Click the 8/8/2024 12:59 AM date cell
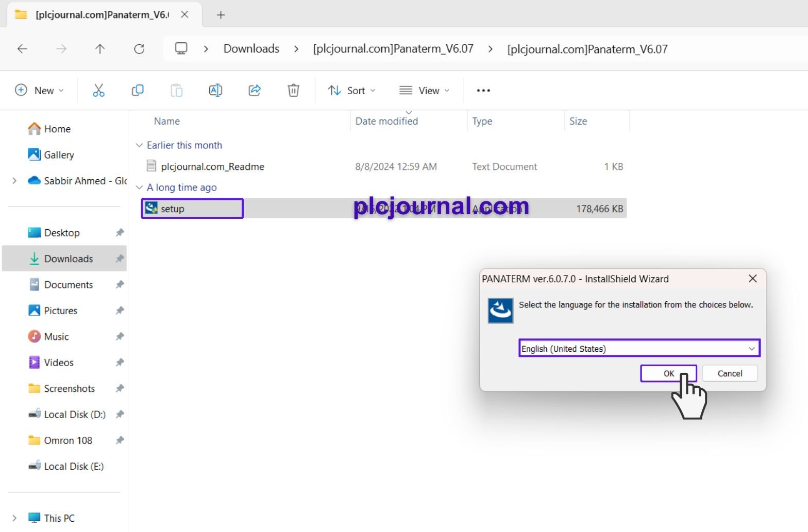This screenshot has height=532, width=808. pos(396,166)
